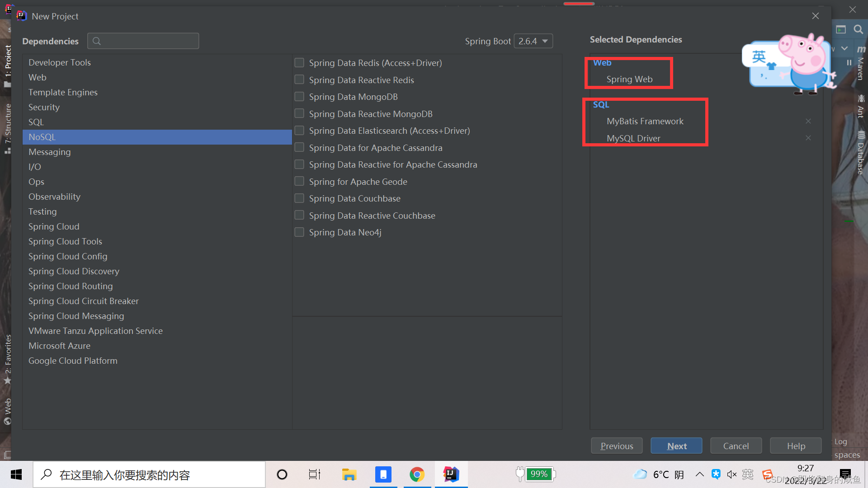Choose the Template Engines category
This screenshot has height=488, width=868.
(63, 92)
